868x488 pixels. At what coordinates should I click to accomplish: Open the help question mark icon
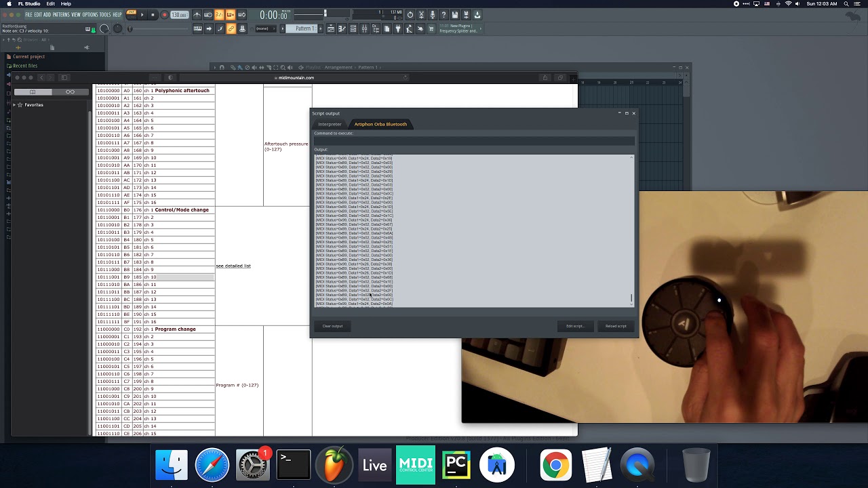pyautogui.click(x=443, y=15)
